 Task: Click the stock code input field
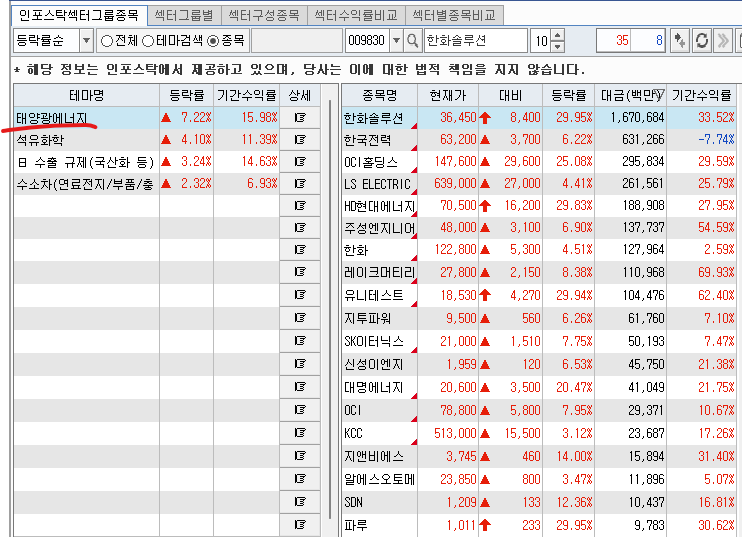pyautogui.click(x=367, y=41)
